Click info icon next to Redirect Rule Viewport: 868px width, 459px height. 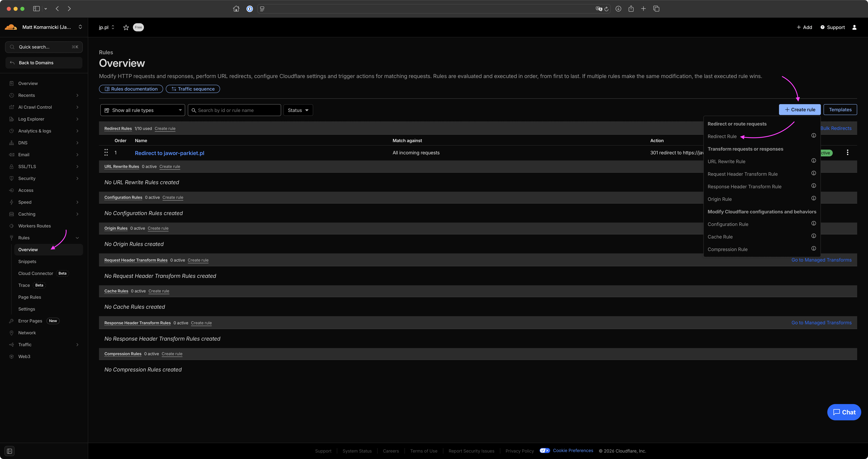(813, 136)
